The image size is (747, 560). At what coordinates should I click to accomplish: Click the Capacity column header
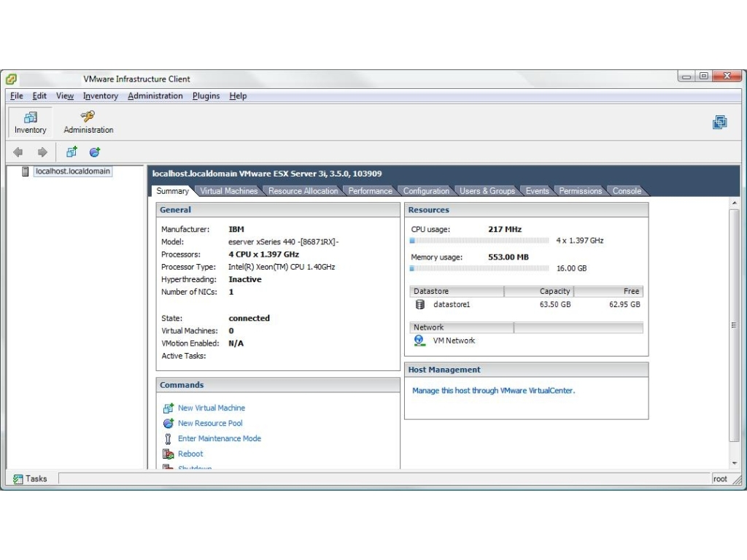[x=539, y=292]
